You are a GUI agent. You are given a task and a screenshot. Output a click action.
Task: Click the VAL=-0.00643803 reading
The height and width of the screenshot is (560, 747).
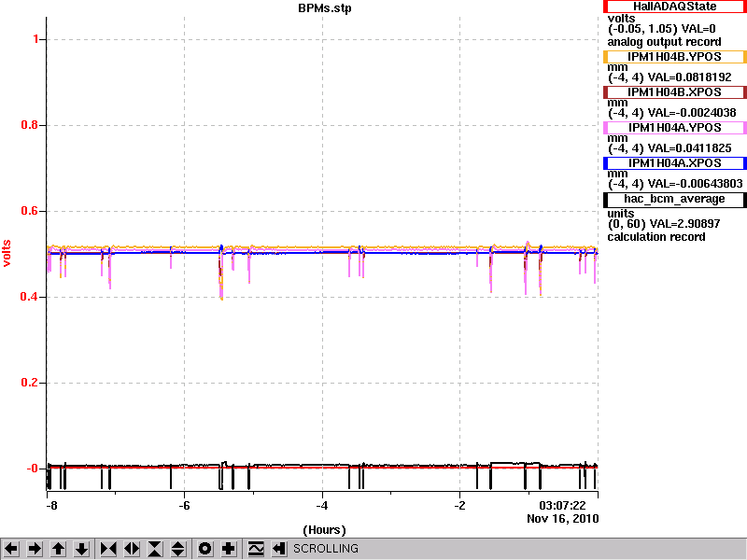pos(696,184)
